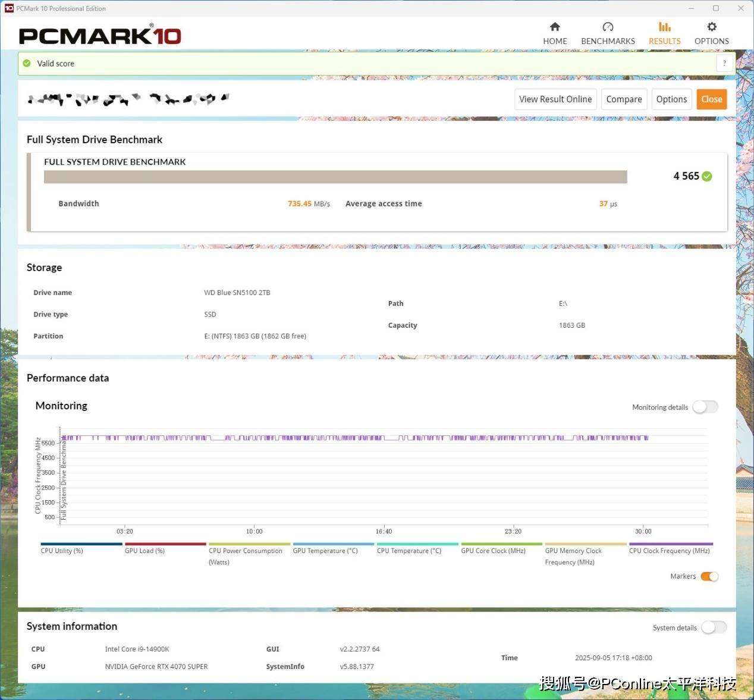Expand the Full System Drive Benchmark result bar
The image size is (754, 700).
click(335, 177)
